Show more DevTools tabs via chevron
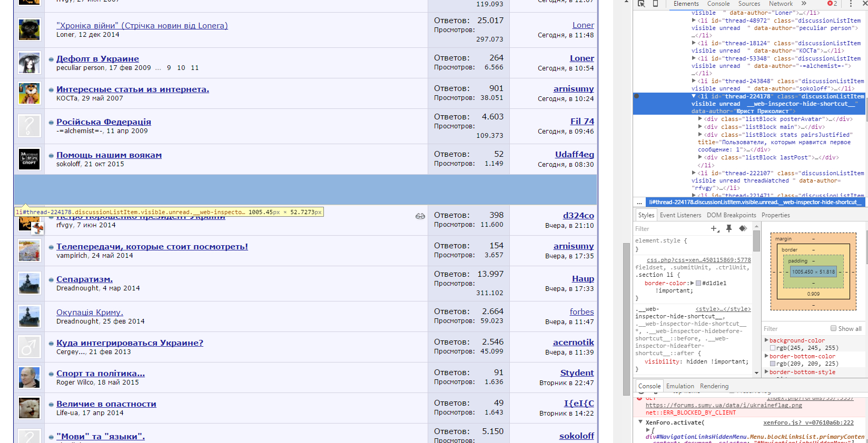This screenshot has width=868, height=443. click(804, 4)
